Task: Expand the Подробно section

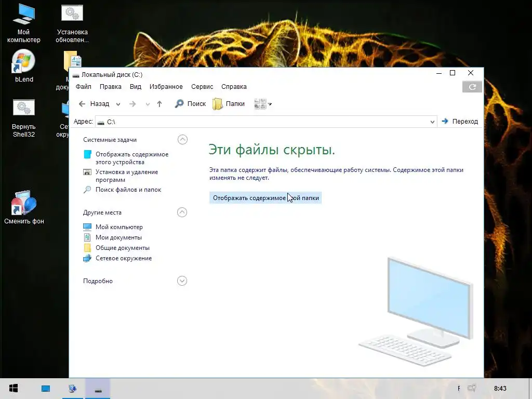Action: click(x=182, y=281)
